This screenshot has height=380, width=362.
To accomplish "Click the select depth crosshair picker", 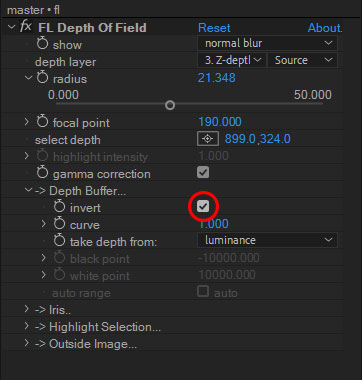I will 208,139.
